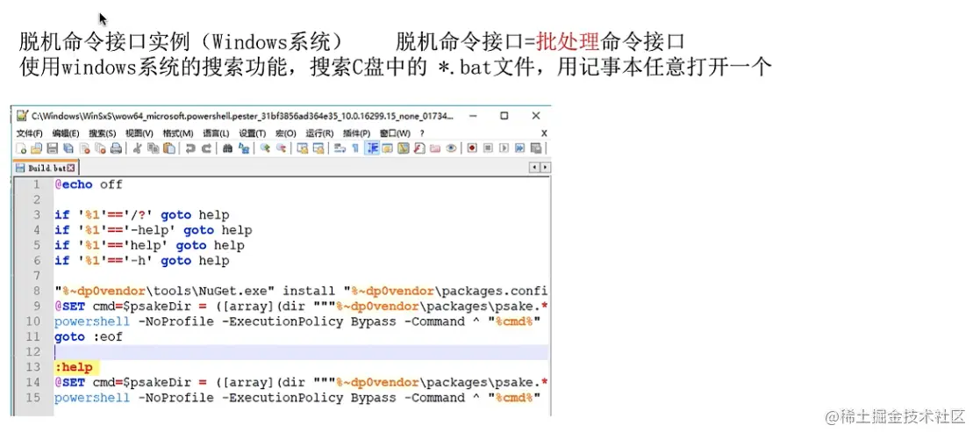Click the Close document toolbar icon
Image resolution: width=980 pixels, height=440 pixels.
pos(84,148)
